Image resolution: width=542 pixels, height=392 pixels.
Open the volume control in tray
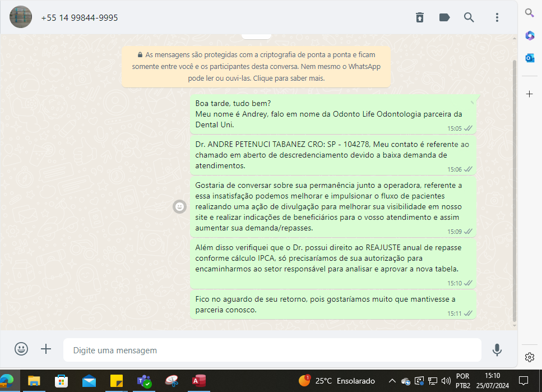coord(446,381)
